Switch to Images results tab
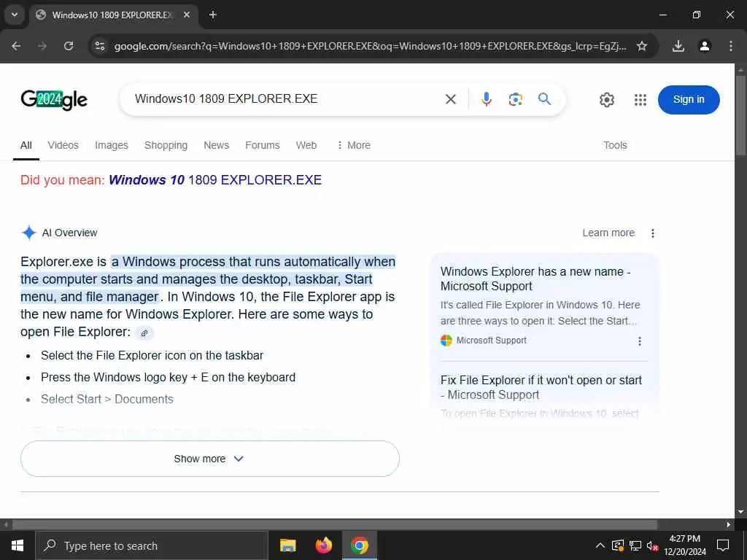This screenshot has height=560, width=747. point(112,145)
